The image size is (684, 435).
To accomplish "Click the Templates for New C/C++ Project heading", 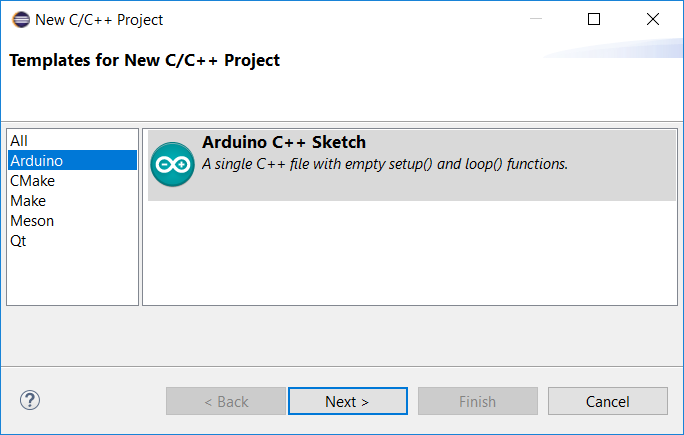I will [145, 60].
